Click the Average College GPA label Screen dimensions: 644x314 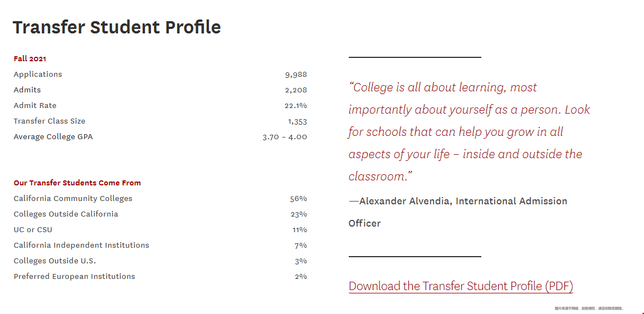tap(53, 137)
